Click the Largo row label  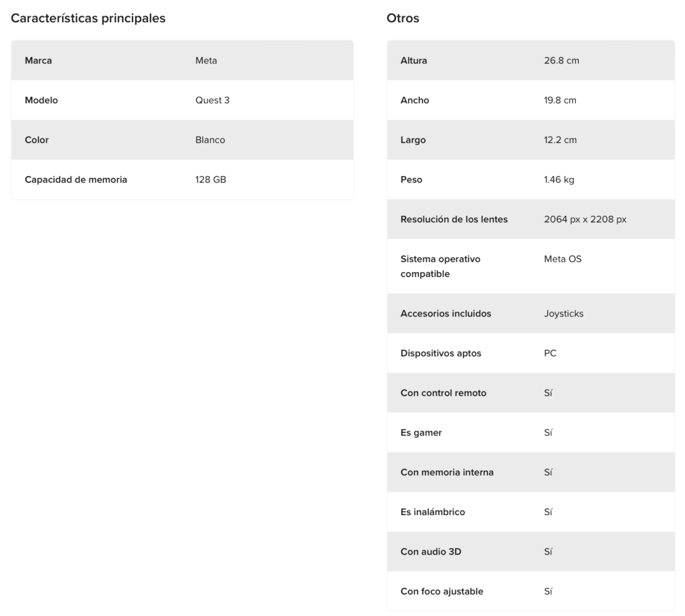(413, 140)
